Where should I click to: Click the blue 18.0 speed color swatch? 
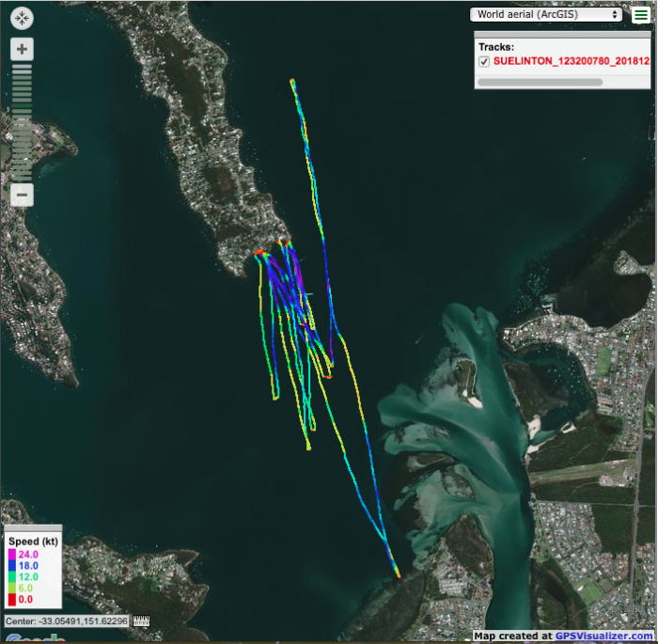pyautogui.click(x=13, y=566)
